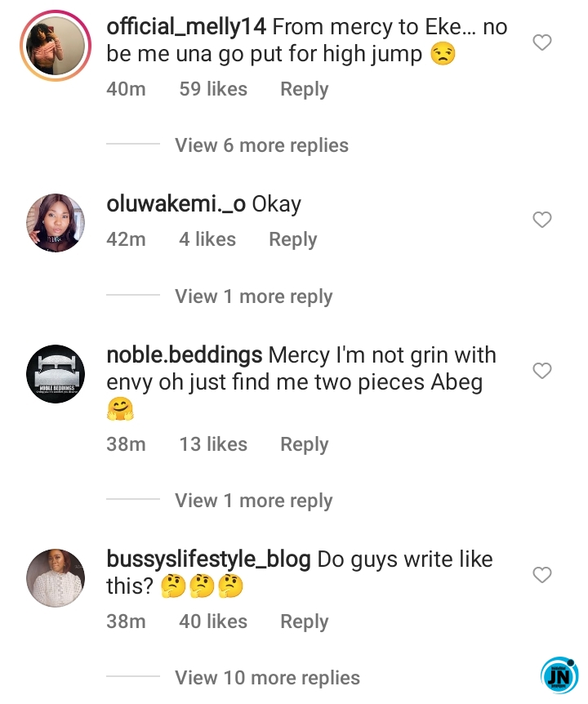This screenshot has width=588, height=704.
Task: Reply to the noble.beddings comment
Action: pos(305,444)
